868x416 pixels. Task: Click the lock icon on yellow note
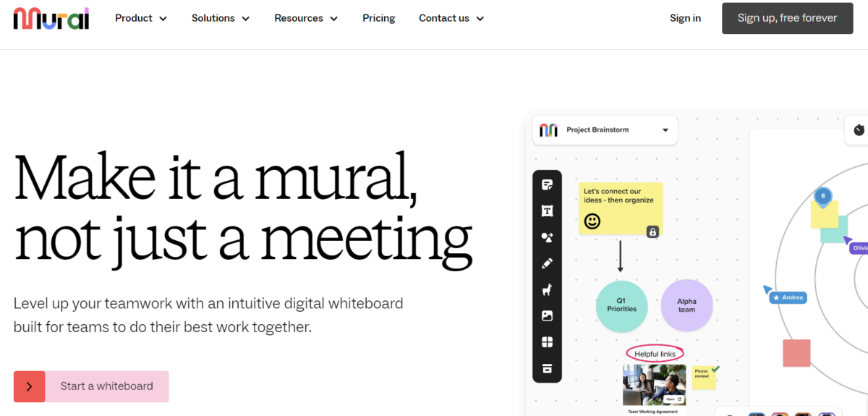coord(652,232)
